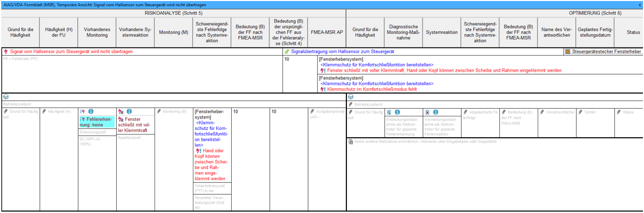
Task: Click the 'Name des Verantwortlichen' column header
Action: coord(557,32)
